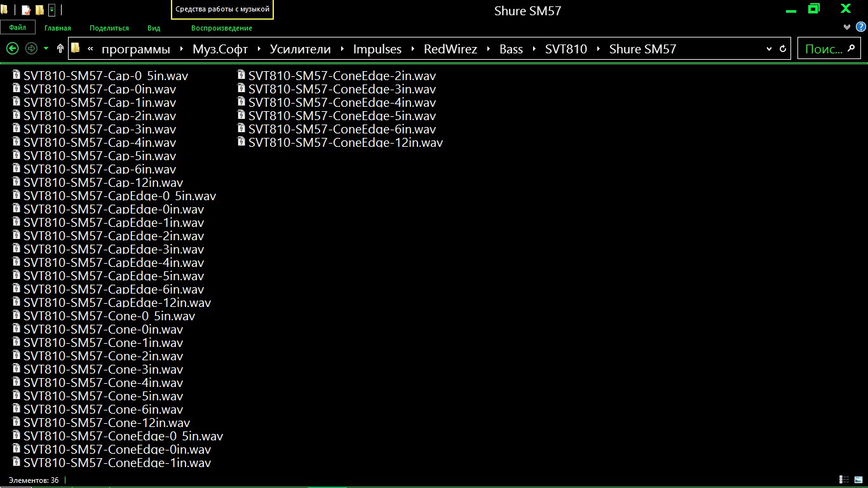Go up one folder level arrow

60,48
